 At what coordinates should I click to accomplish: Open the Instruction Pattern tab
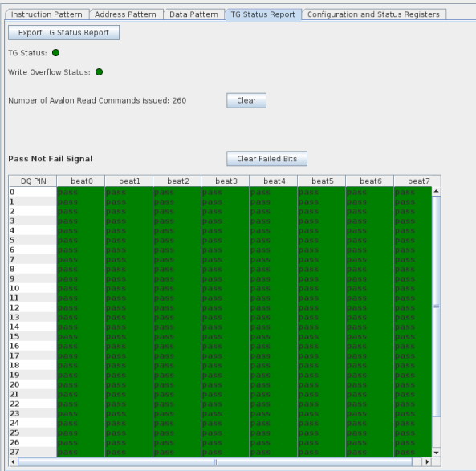(47, 14)
